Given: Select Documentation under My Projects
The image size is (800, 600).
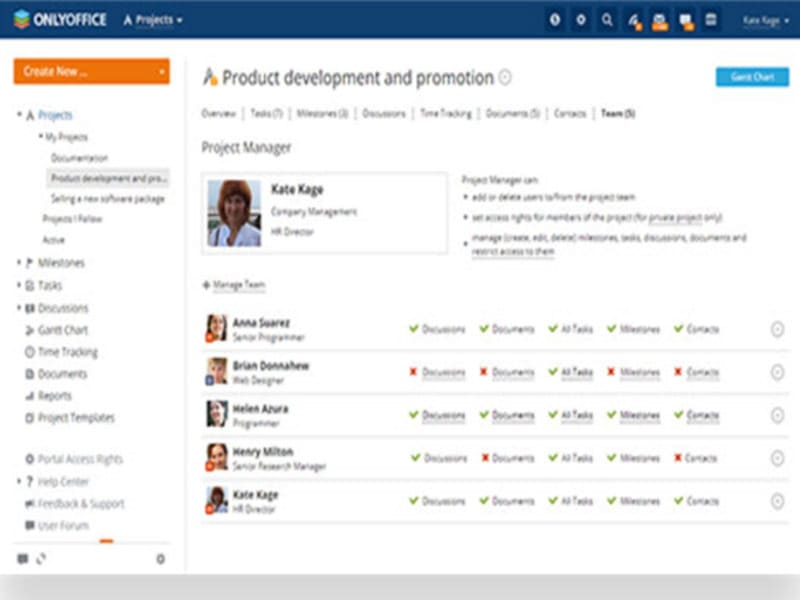Looking at the screenshot, I should coord(80,157).
